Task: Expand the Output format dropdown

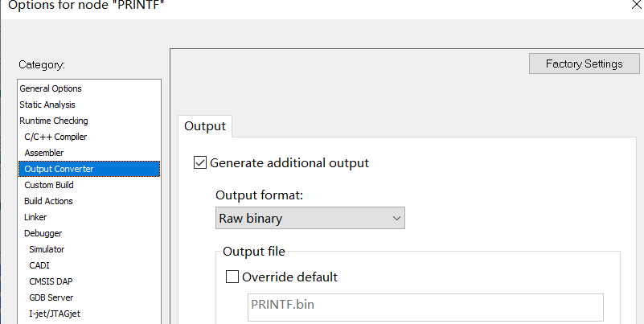Action: point(310,218)
